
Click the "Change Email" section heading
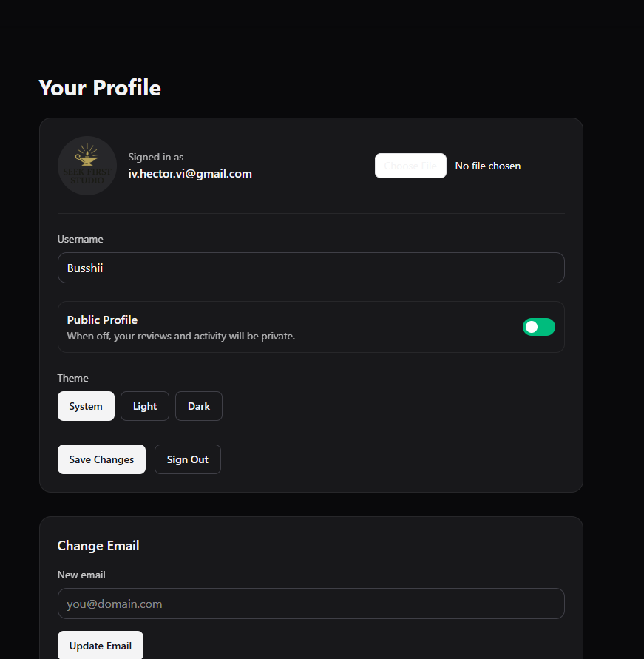(x=98, y=546)
